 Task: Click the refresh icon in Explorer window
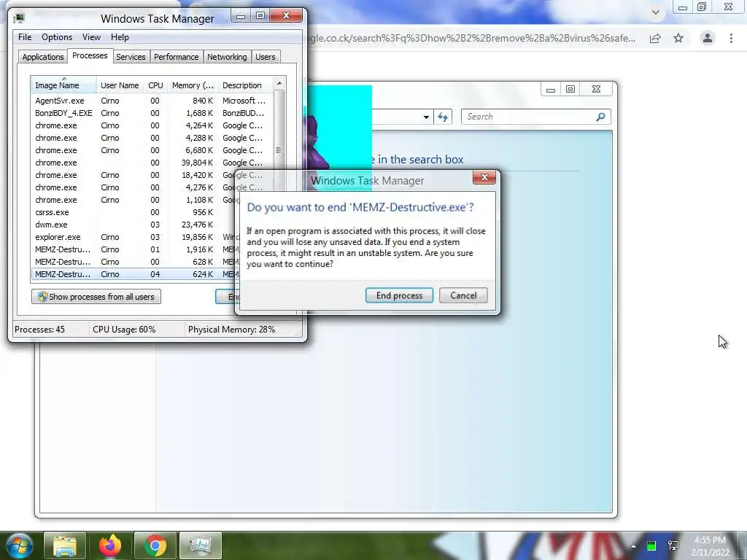(443, 117)
